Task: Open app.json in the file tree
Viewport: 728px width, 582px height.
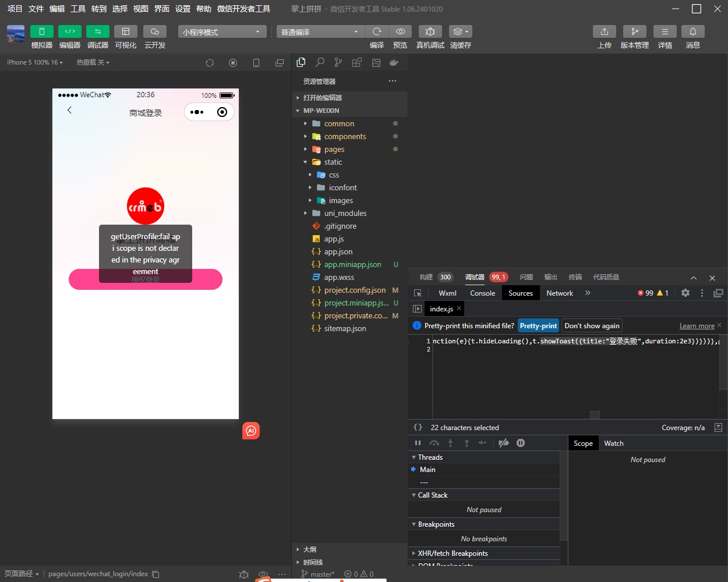Action: coord(349,251)
